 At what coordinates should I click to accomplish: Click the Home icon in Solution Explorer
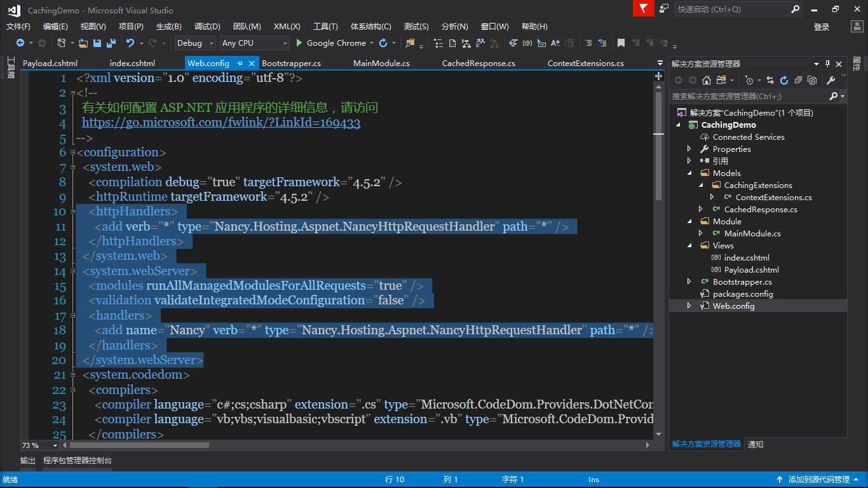tap(707, 80)
